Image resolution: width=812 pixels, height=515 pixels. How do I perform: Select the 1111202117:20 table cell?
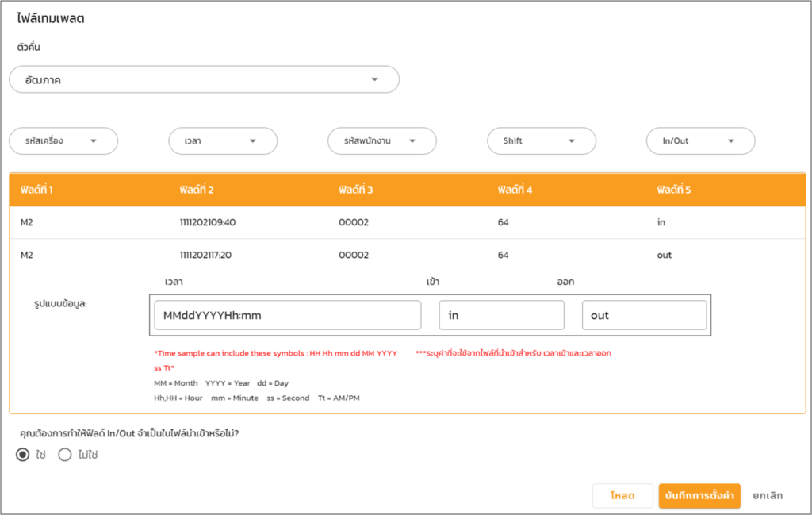[x=208, y=255]
